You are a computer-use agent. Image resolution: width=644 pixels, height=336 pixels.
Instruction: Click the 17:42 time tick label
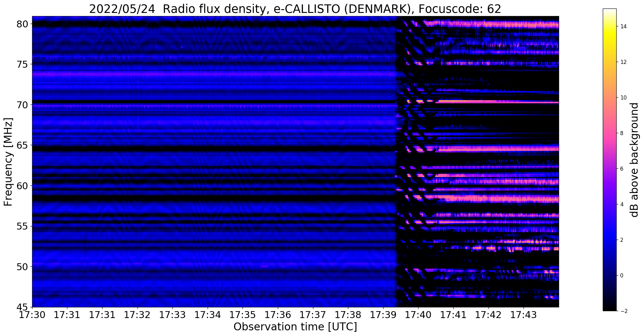[x=489, y=315]
